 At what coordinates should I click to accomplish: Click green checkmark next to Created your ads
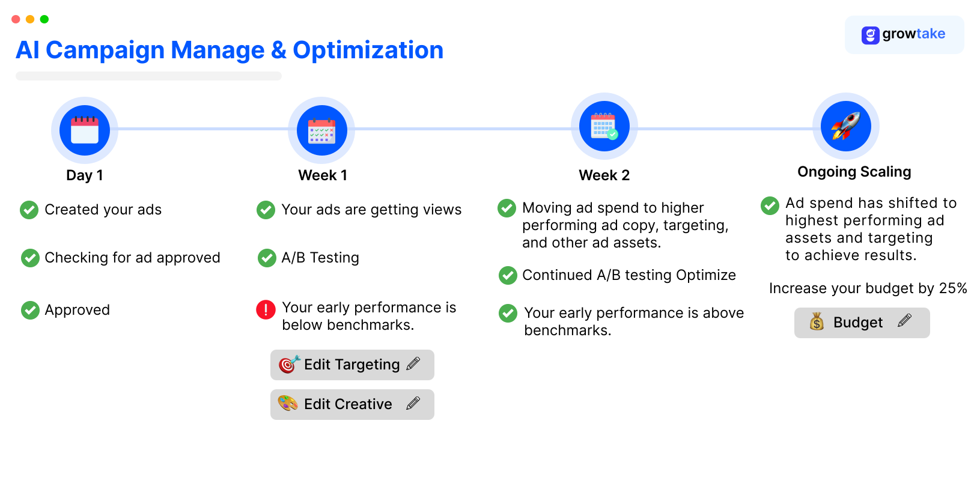coord(29,210)
